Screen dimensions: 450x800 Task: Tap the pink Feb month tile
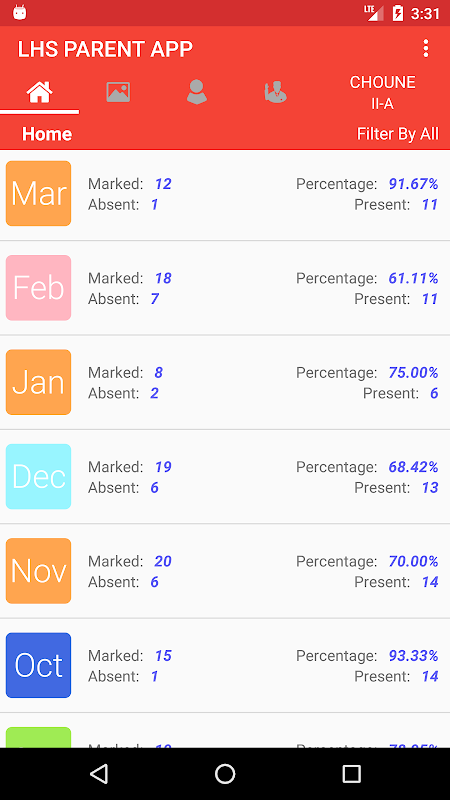click(x=38, y=288)
